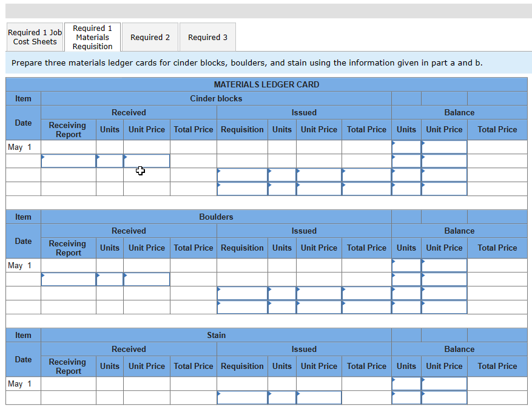Select the Balance Units cell for Cinder blocks May 1

click(406, 146)
